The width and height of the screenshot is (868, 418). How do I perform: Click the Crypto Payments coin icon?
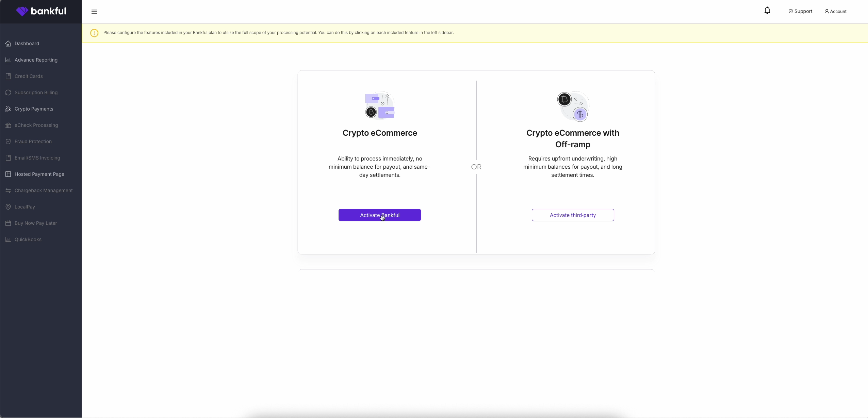tap(8, 109)
